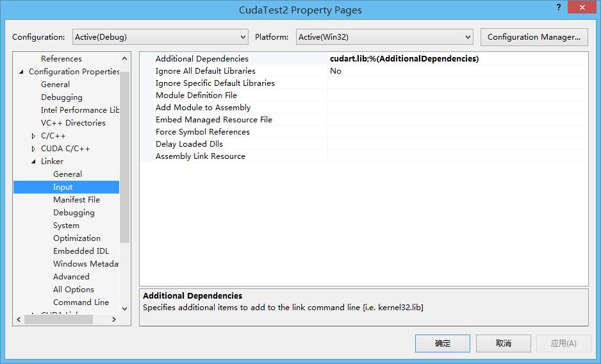Select Debugging under Linker
Viewport: 601px width, 364px height.
[74, 213]
